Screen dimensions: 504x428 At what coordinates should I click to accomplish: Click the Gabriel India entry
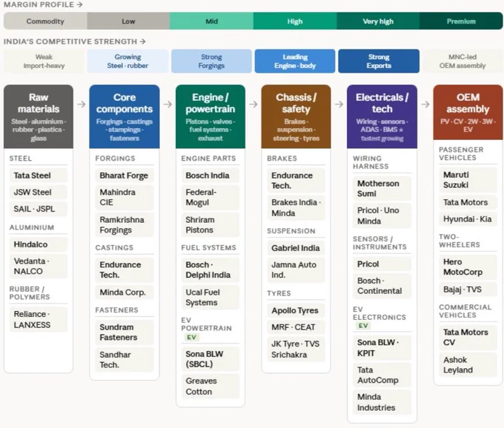(x=296, y=248)
